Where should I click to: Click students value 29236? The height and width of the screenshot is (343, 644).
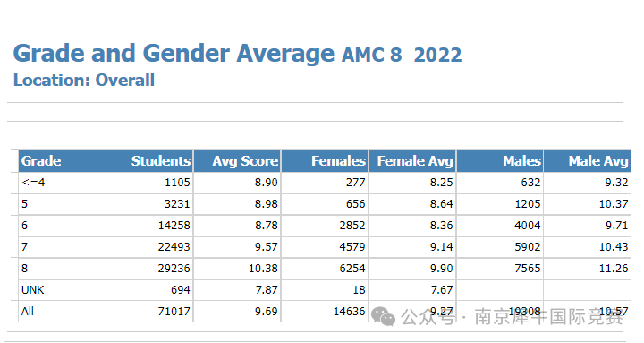coord(174,268)
